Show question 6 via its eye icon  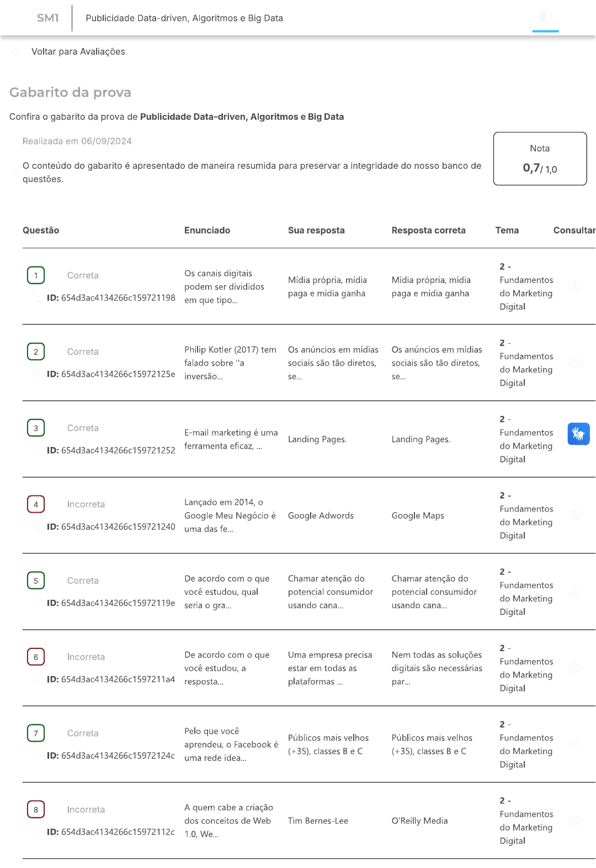click(574, 668)
